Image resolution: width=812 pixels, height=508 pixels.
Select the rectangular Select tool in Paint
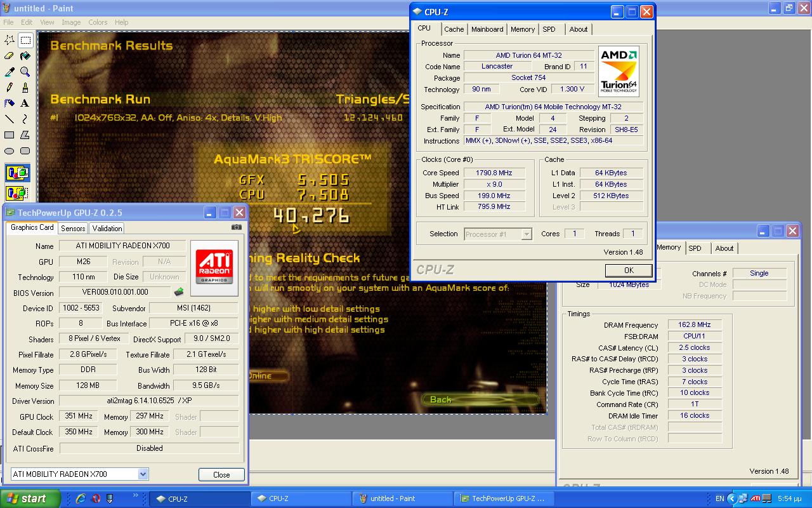[x=25, y=40]
